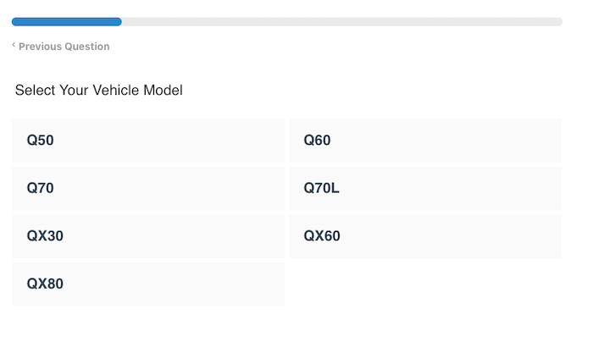Click the blue filled progress bar segment
Image resolution: width=593 pixels, height=364 pixels.
(67, 22)
